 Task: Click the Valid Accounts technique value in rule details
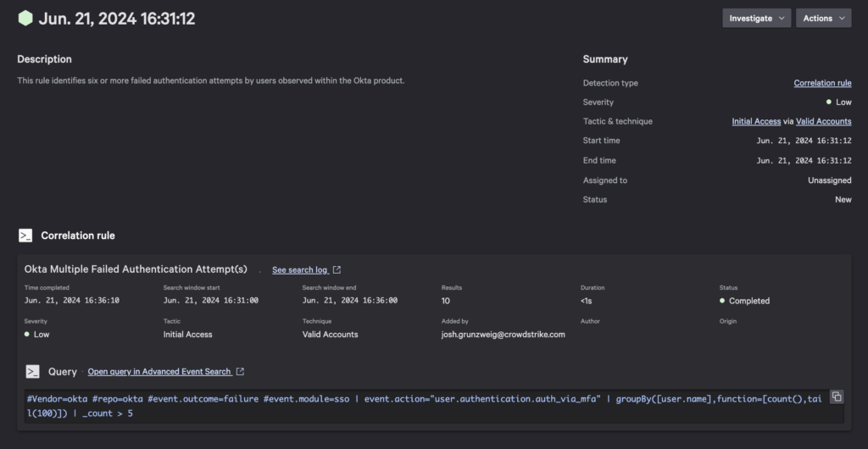[x=330, y=335]
